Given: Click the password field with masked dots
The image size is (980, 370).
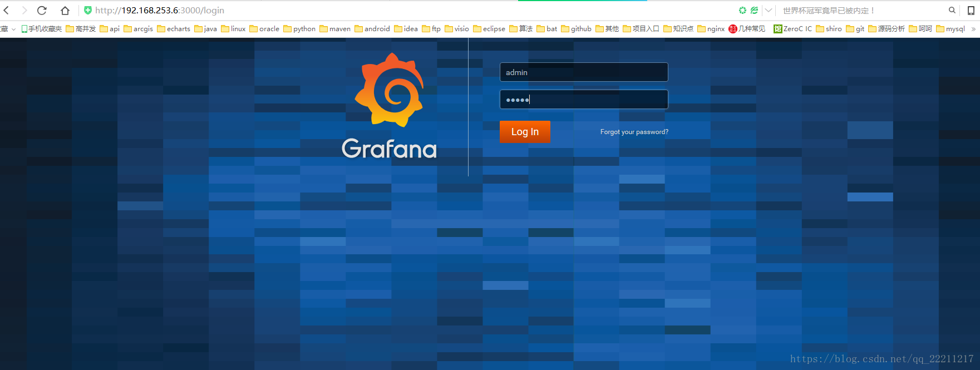Looking at the screenshot, I should point(584,100).
